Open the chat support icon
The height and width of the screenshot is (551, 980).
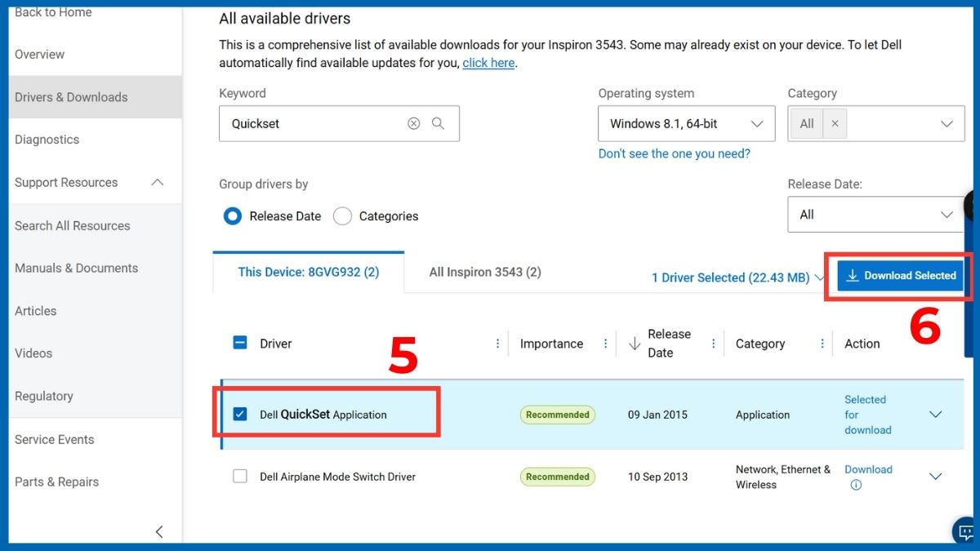click(965, 531)
